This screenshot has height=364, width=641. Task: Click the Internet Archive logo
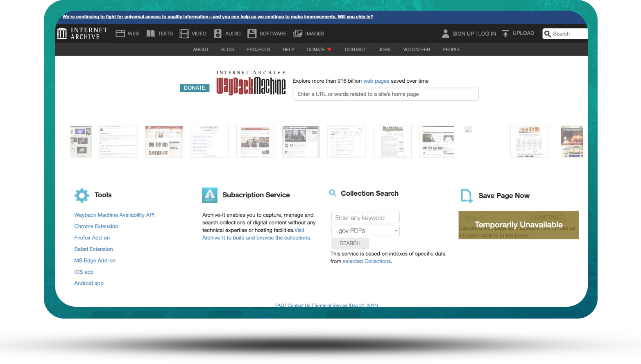[82, 34]
